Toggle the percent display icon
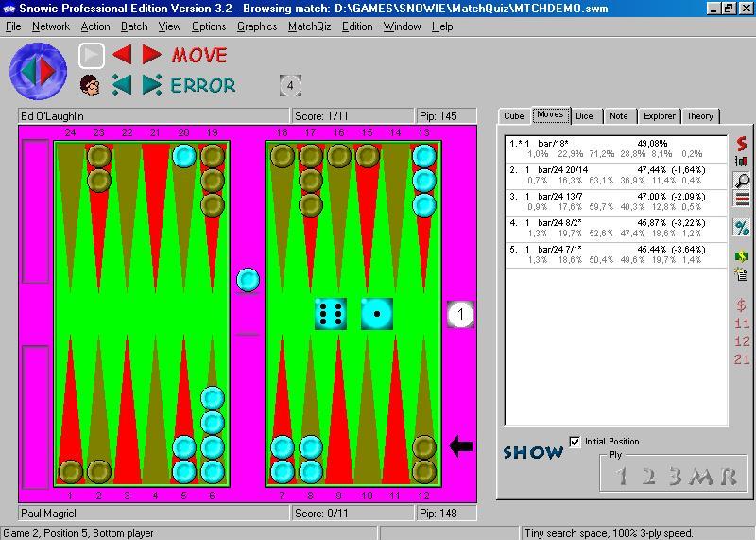The height and width of the screenshot is (540, 756). coord(742,227)
